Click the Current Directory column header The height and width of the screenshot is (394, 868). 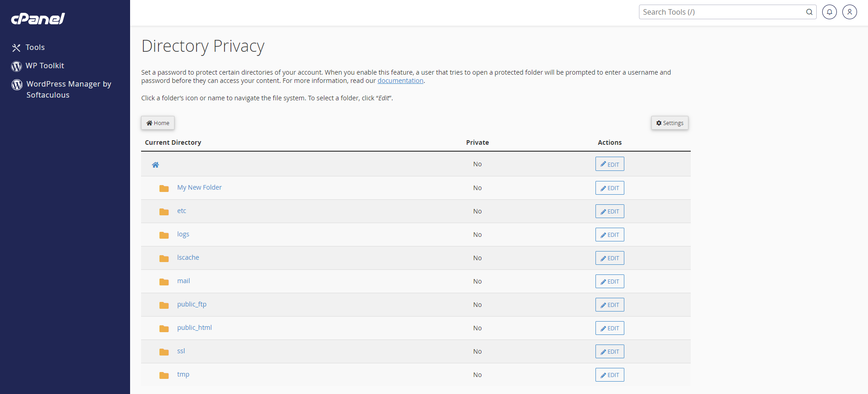click(173, 142)
